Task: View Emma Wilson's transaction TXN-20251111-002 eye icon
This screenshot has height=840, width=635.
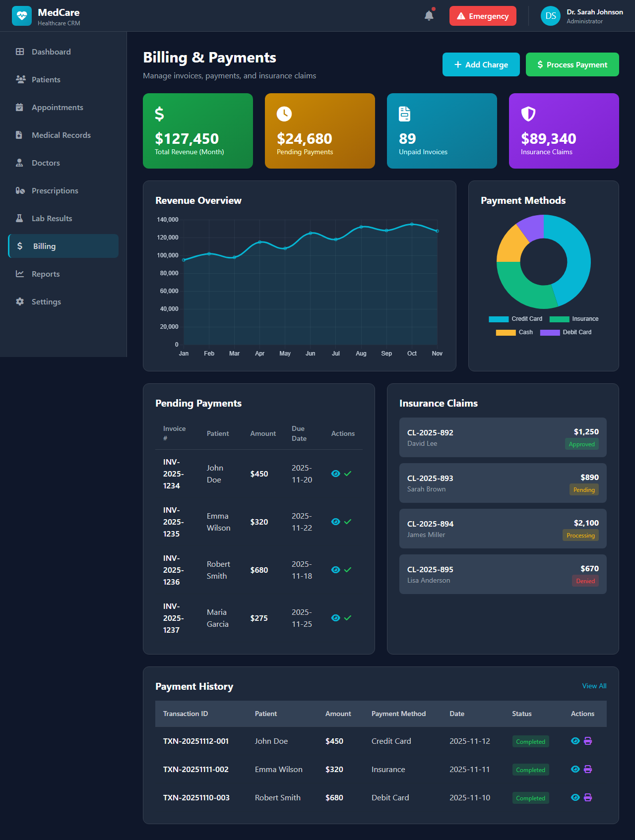Action: [x=575, y=769]
